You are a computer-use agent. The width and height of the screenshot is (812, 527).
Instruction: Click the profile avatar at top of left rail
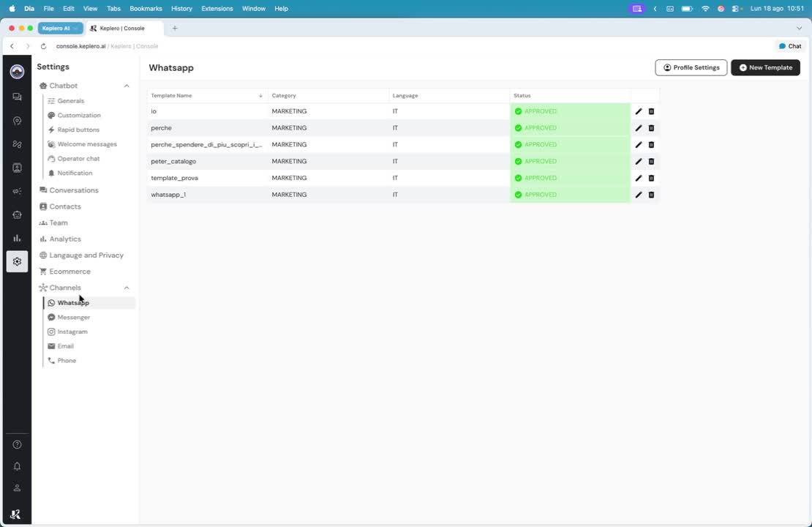pos(17,72)
